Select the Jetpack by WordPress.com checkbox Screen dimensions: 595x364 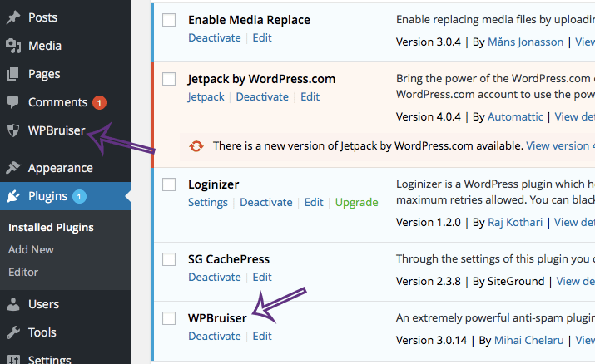pyautogui.click(x=169, y=79)
